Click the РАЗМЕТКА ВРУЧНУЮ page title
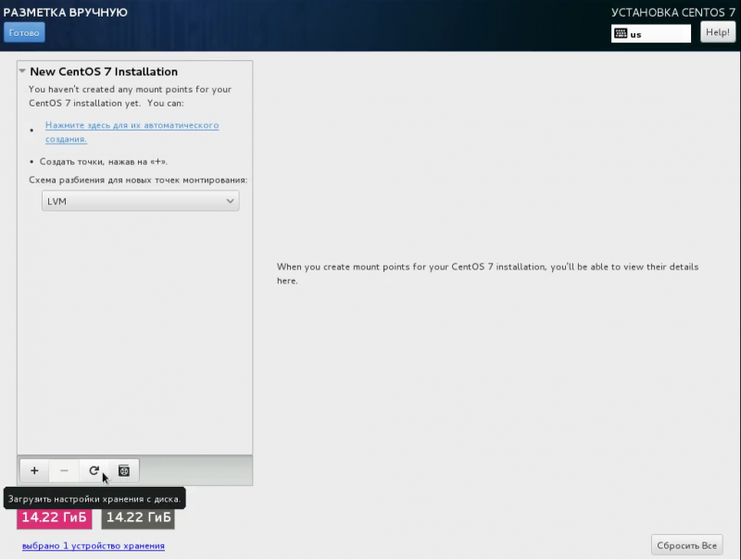This screenshot has width=741, height=560. (66, 12)
